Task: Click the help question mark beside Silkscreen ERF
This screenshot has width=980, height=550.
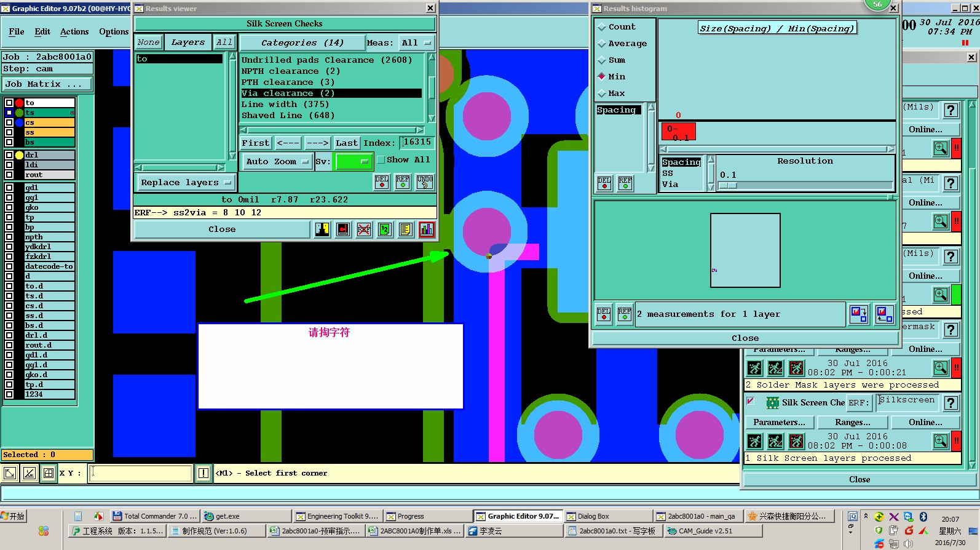Action: point(951,403)
